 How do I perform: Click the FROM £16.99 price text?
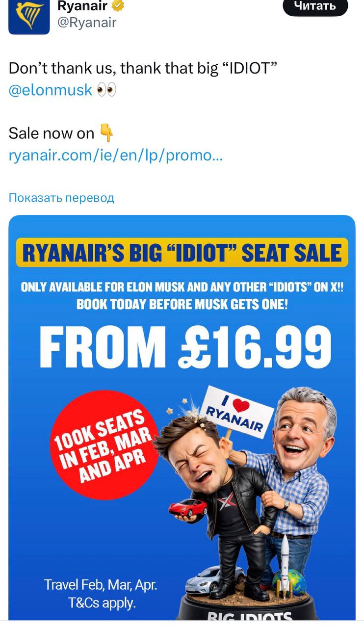click(185, 347)
